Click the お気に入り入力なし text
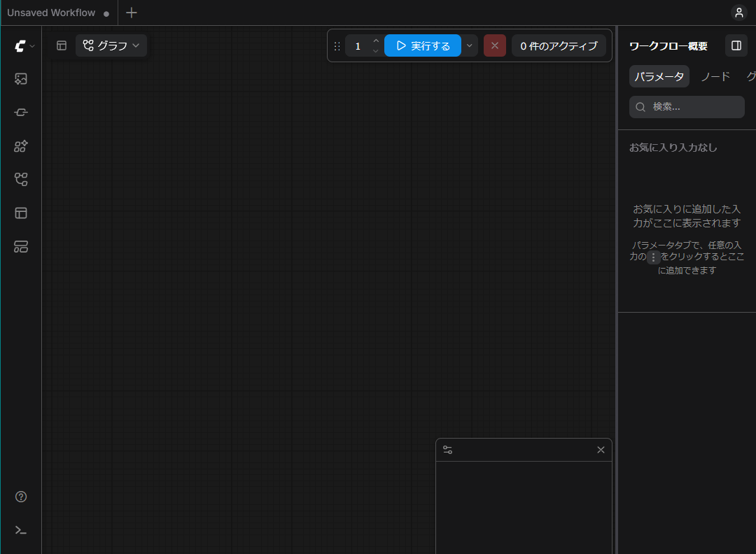Screen dimensions: 756x554 click(673, 148)
